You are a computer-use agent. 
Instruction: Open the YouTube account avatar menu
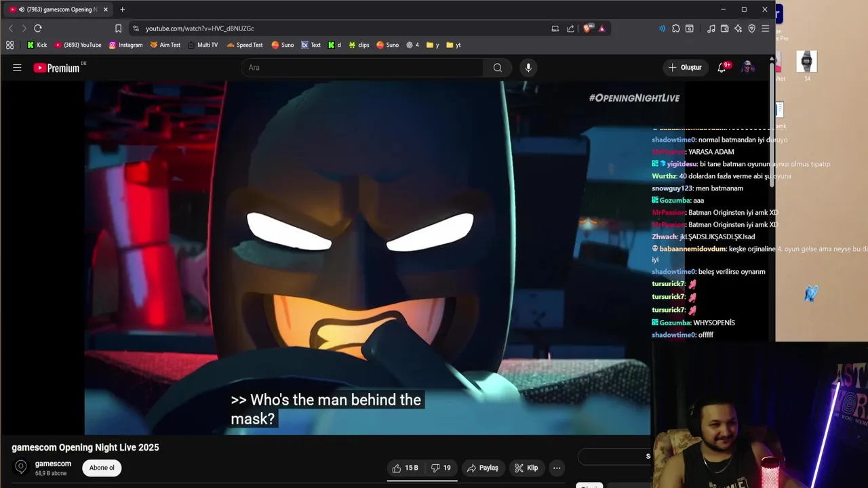747,67
